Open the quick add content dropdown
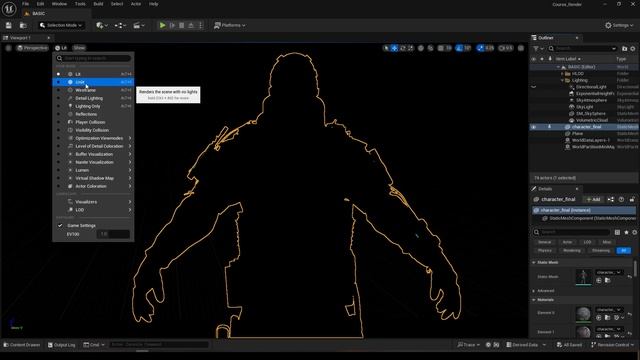Viewport: 640px width, 360px height. click(x=102, y=25)
